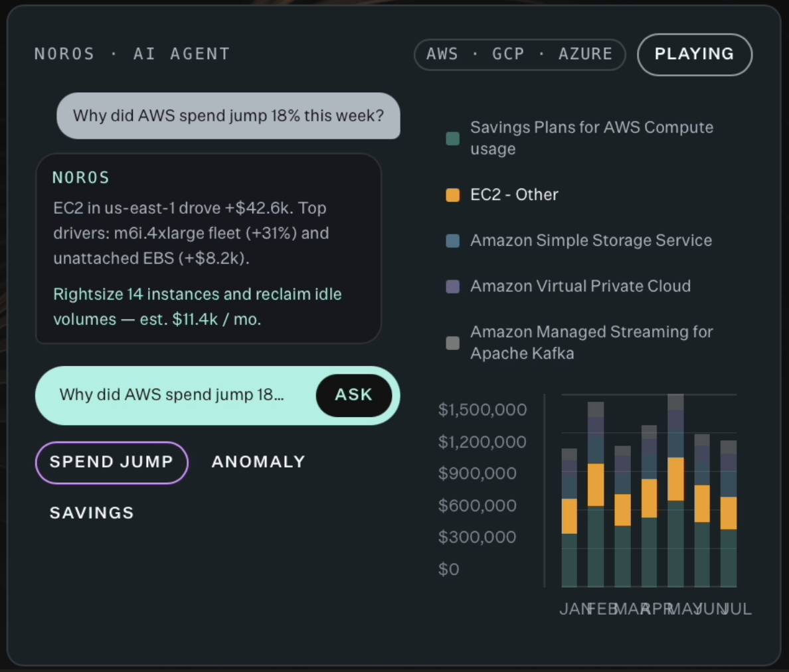Select the SAVINGS prompt chip
789x672 pixels.
tap(92, 513)
